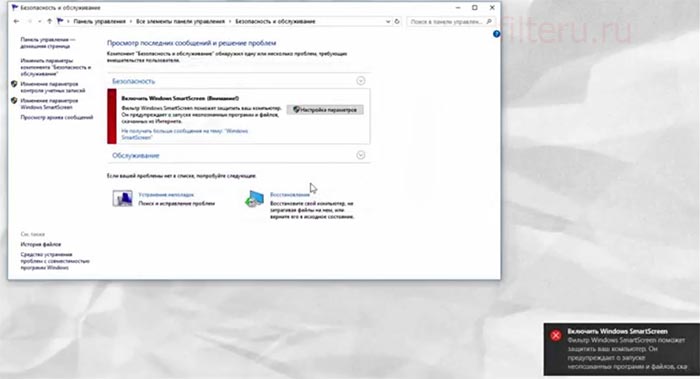The image size is (700, 379).
Task: Collapse the 'Безопасность' section chevron
Action: 361,81
